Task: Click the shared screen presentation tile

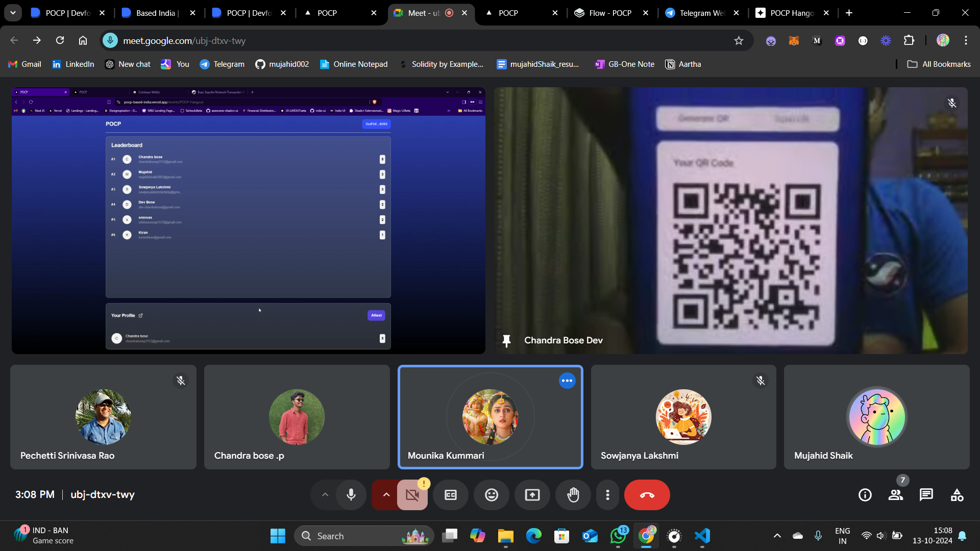Action: click(249, 220)
